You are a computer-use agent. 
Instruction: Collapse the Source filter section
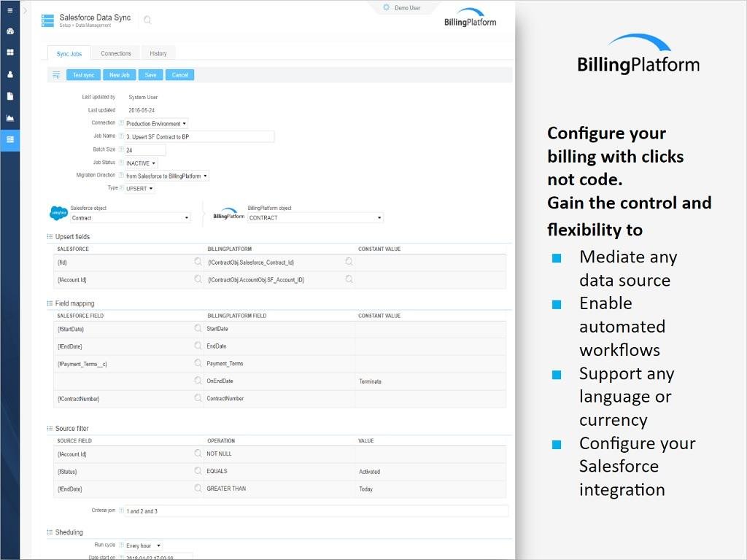(50, 429)
